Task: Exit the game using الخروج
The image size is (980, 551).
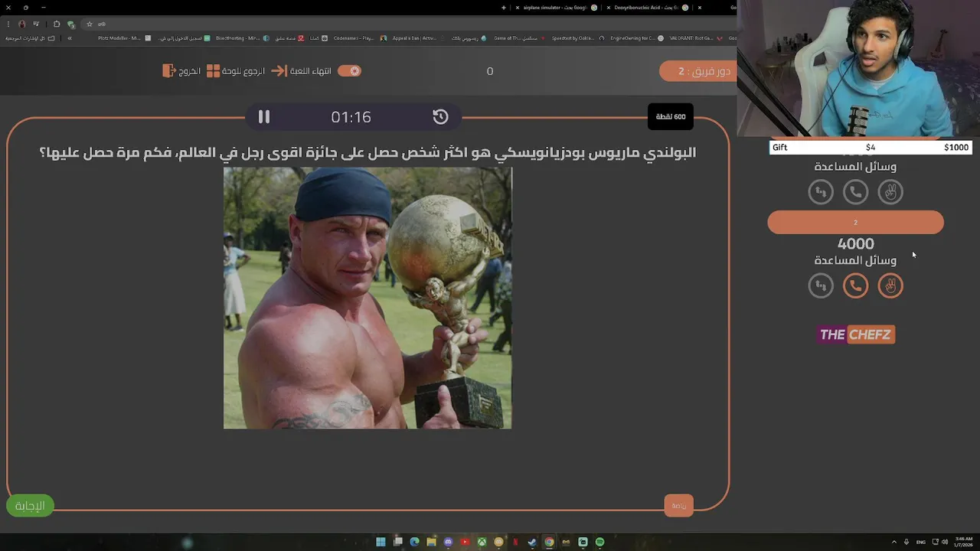Action: pos(190,71)
